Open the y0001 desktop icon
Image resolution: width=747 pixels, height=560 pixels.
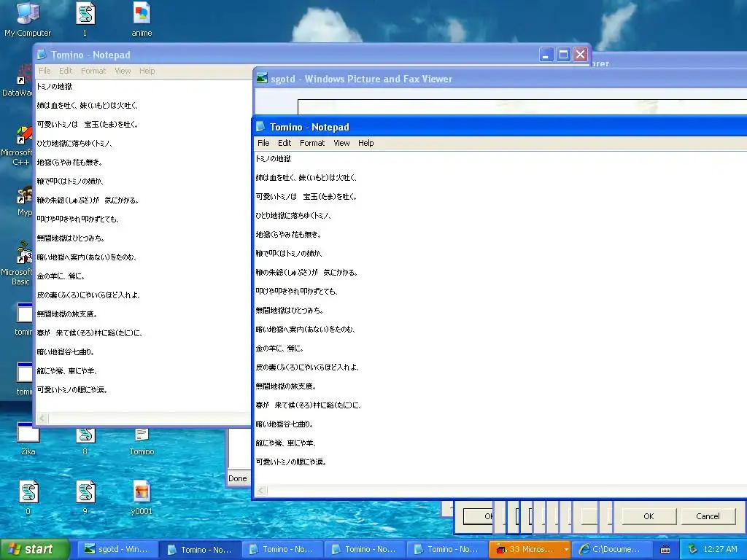tap(142, 497)
